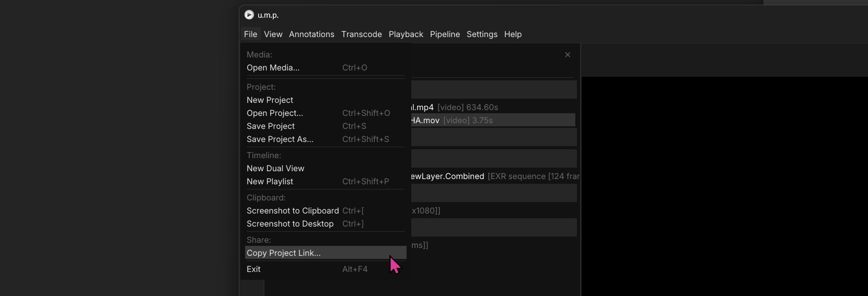Click Open Project... in the menu
The height and width of the screenshot is (296, 868).
tap(275, 113)
